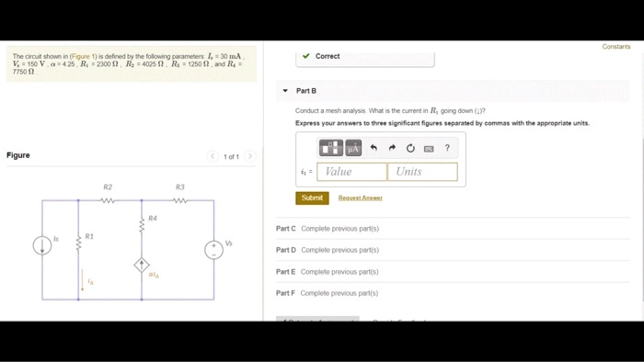Expand Part E row
The height and width of the screenshot is (362, 644).
pos(453,271)
